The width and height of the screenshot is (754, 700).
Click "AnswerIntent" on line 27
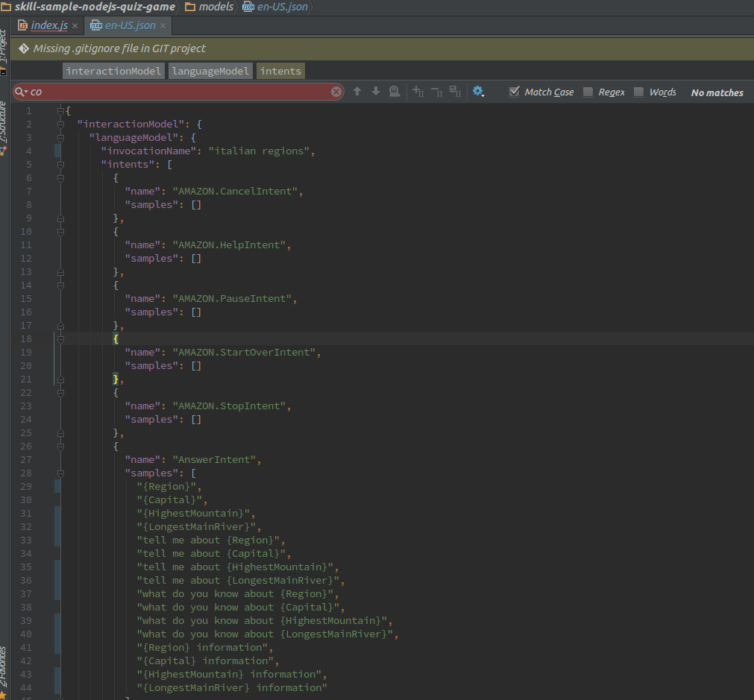point(215,460)
